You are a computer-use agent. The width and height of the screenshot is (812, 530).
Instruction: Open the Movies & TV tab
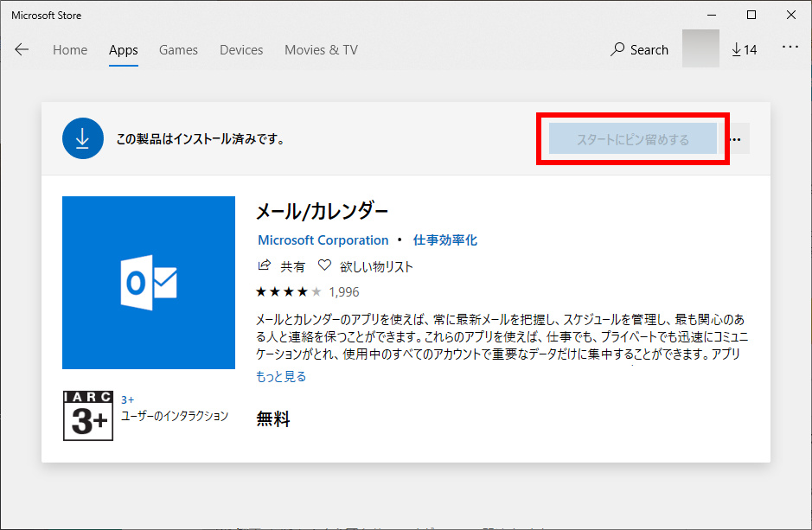pyautogui.click(x=321, y=49)
